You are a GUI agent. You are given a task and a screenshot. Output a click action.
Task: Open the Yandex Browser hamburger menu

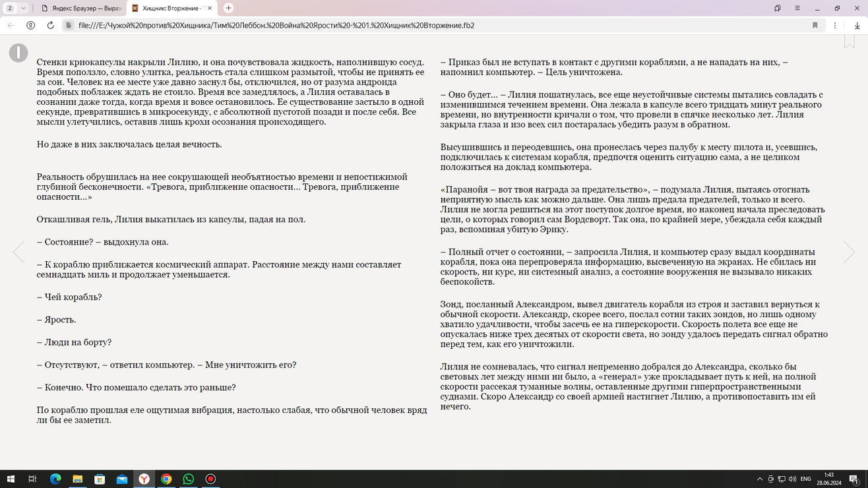click(797, 8)
